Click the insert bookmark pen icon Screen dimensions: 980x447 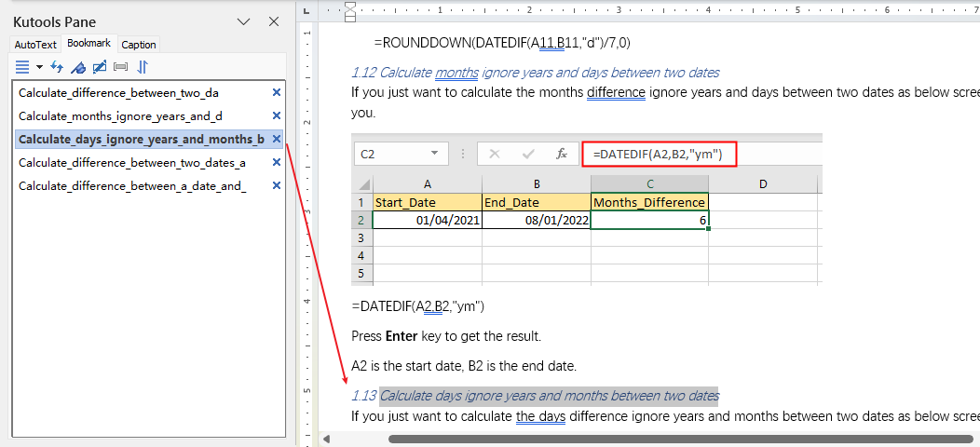click(x=78, y=66)
